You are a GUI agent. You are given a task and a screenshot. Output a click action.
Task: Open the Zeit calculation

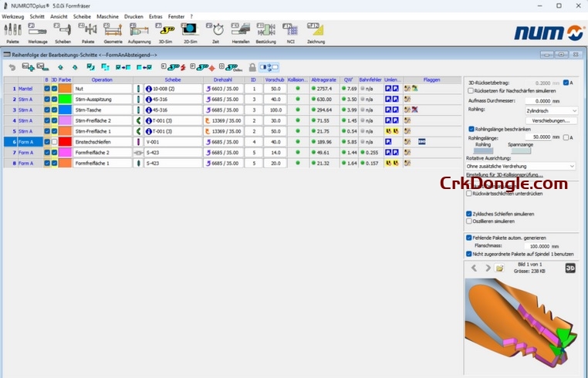(215, 33)
